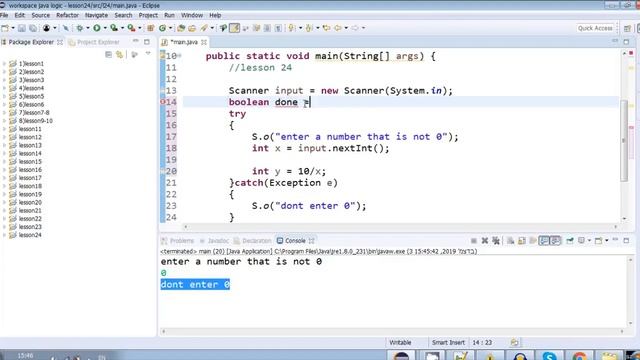Click the Chrome icon in taskbar
Image resolution: width=640 pixels, height=360 pixels.
[579, 356]
